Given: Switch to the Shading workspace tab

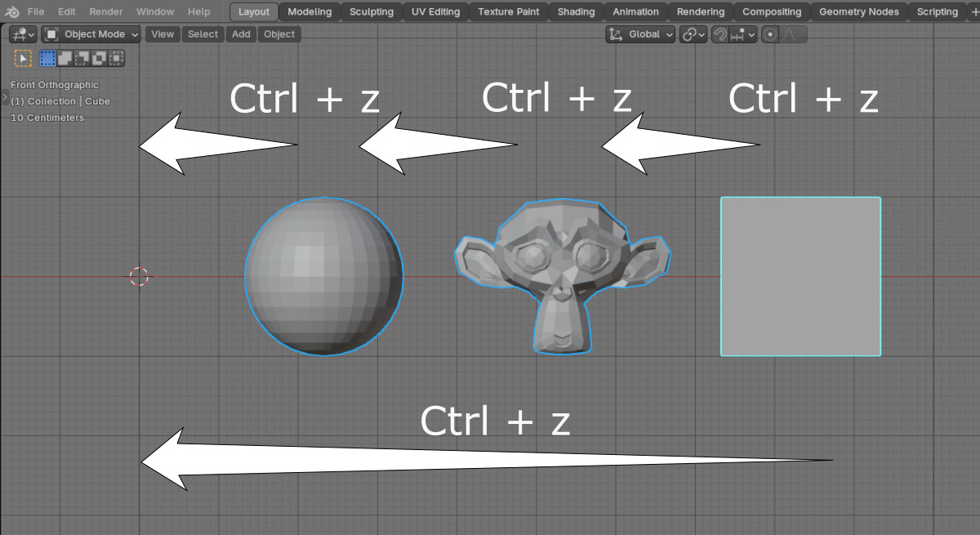Looking at the screenshot, I should (x=576, y=11).
